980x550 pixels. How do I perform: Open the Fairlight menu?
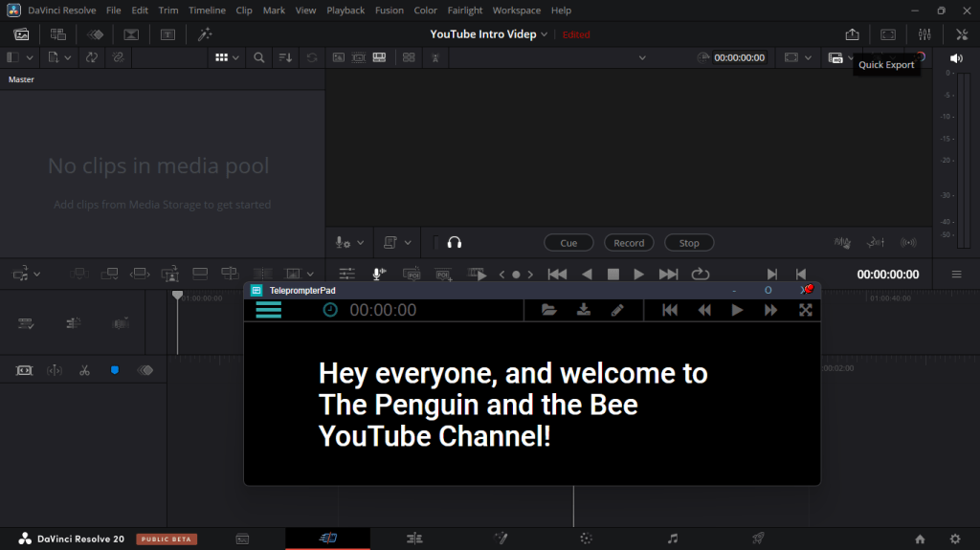[x=465, y=11]
